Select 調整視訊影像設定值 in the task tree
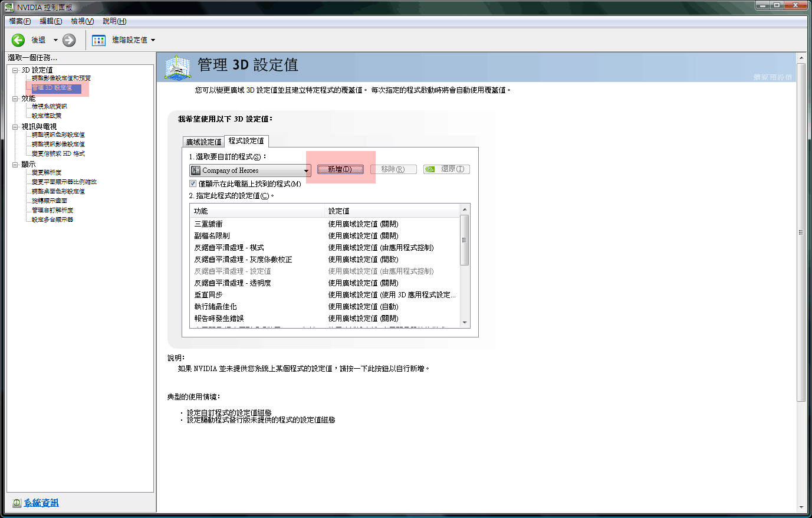 [x=58, y=145]
